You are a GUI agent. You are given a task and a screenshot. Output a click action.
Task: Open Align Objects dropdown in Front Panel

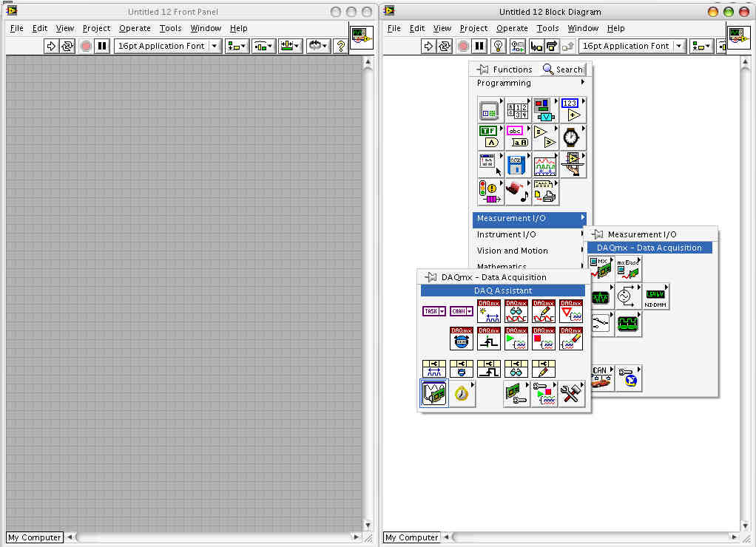point(237,46)
